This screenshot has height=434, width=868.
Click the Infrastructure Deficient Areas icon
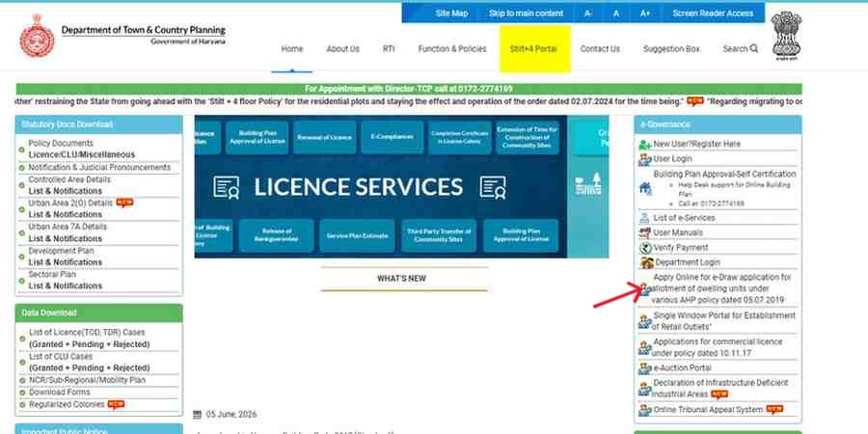(x=644, y=389)
